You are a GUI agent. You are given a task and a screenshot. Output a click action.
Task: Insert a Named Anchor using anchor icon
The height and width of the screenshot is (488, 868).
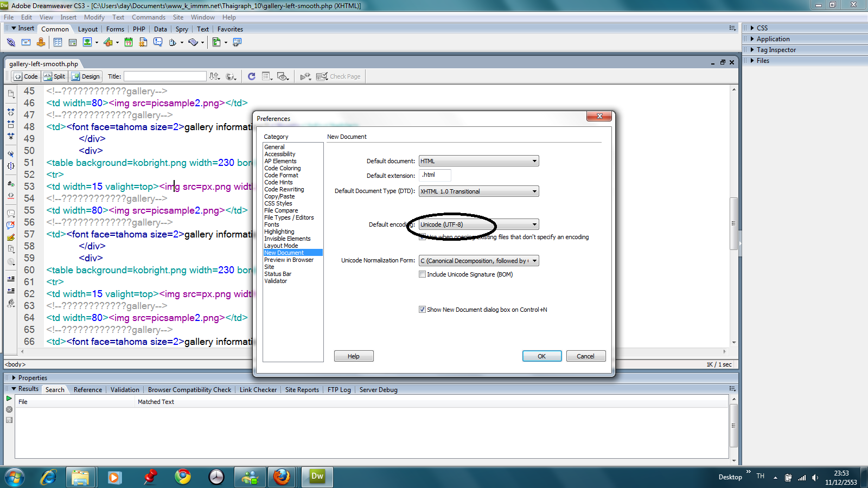click(x=41, y=42)
